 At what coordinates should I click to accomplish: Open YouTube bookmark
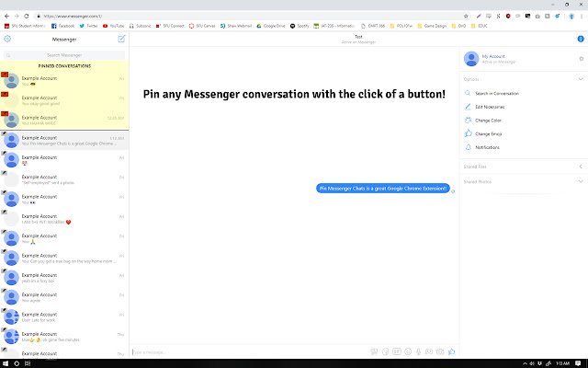pos(113,26)
